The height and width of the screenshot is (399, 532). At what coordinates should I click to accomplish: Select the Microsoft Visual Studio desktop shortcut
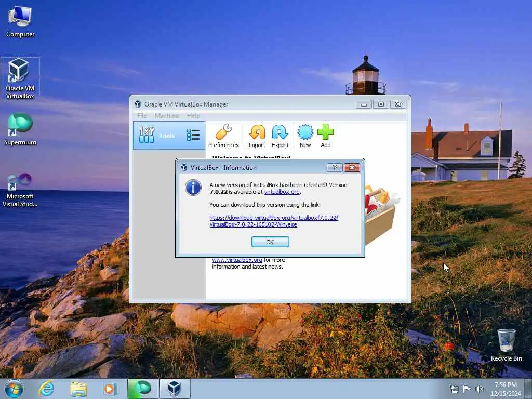tap(20, 190)
